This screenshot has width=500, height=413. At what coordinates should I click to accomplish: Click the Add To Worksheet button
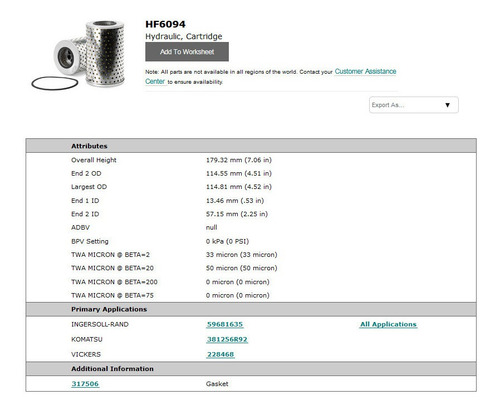pos(187,52)
